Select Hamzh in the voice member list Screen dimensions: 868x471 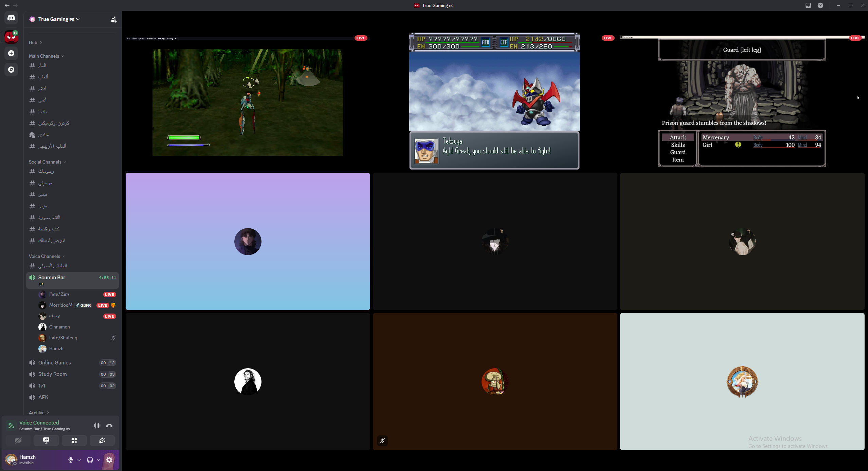coord(77,349)
